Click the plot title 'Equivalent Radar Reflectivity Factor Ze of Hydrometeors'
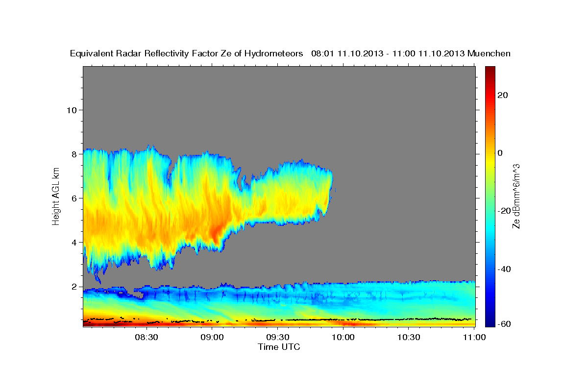588x392 pixels. tap(187, 53)
